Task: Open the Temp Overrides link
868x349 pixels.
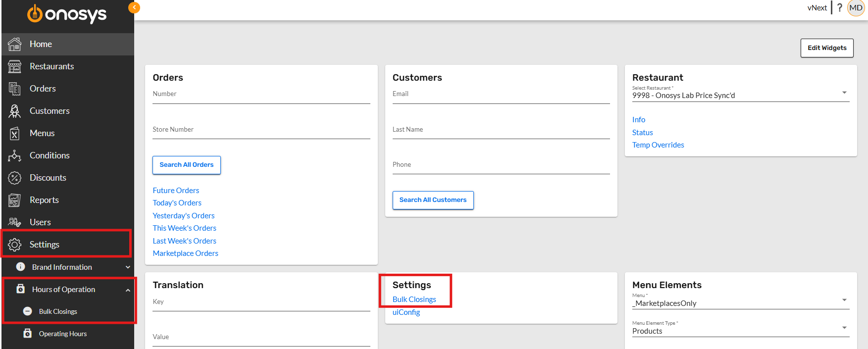Action: [658, 145]
